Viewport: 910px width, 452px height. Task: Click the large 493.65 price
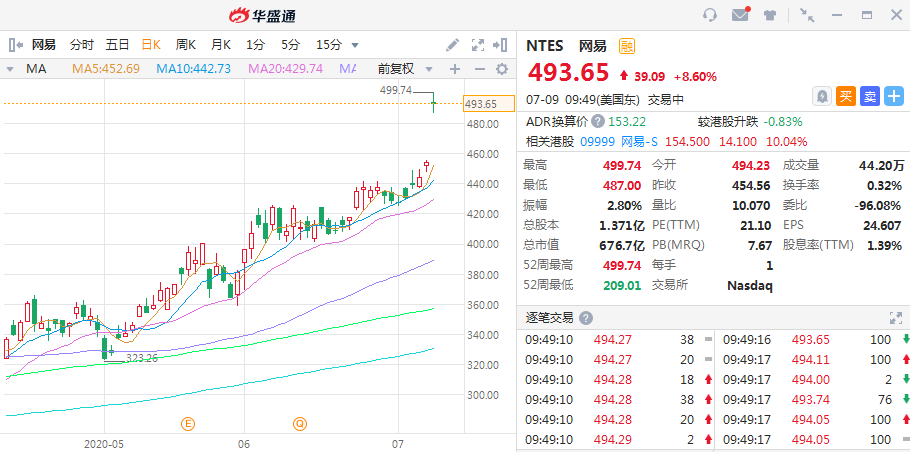[x=568, y=73]
